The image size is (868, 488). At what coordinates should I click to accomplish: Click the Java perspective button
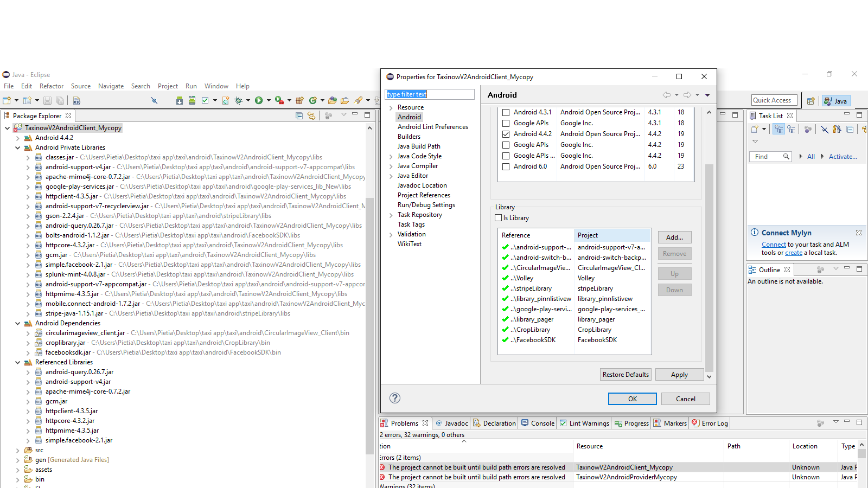click(x=836, y=101)
